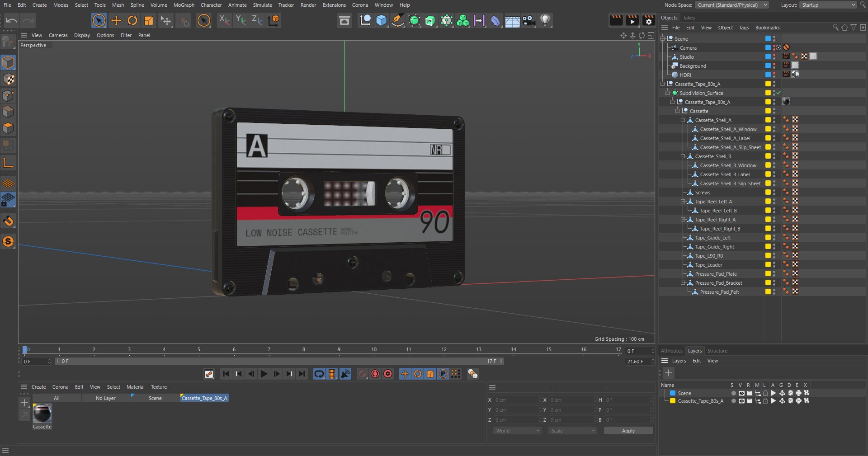This screenshot has height=456, width=868.
Task: Open Edit Render Settings icon
Action: pos(648,20)
